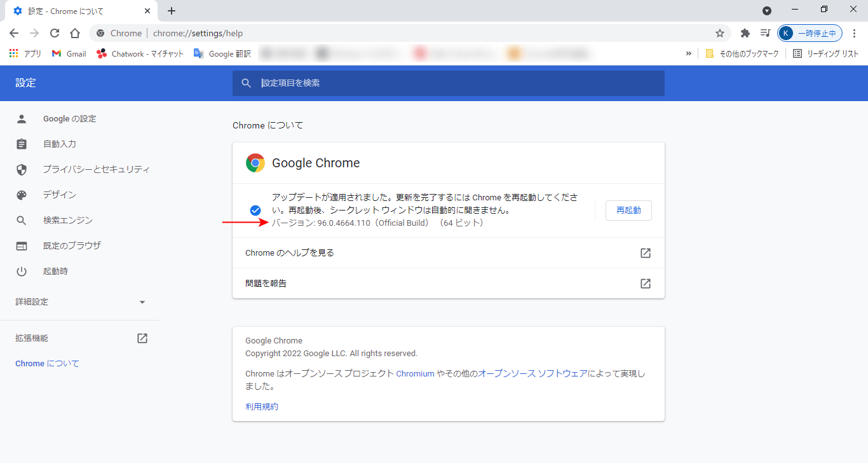Screen dimensions: 868x463
Task: Open the Extensions puzzle icon
Action: pyautogui.click(x=745, y=33)
